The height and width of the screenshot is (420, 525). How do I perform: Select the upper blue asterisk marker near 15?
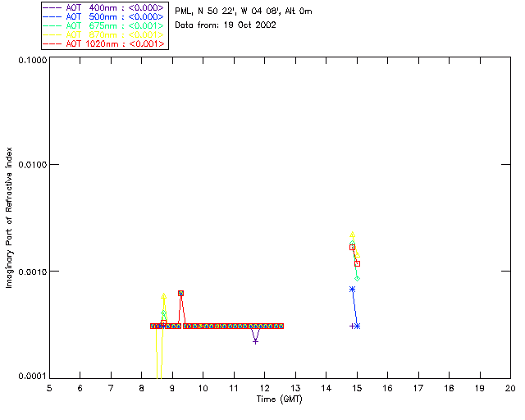point(352,289)
